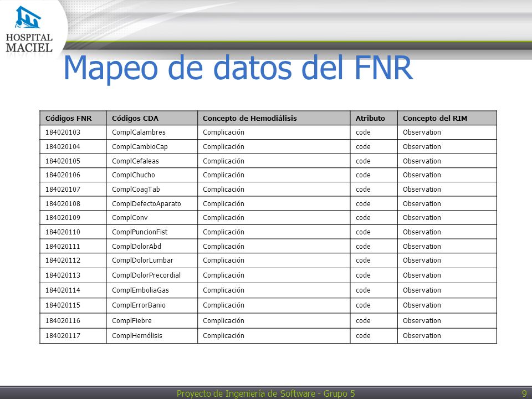The image size is (532, 399).
Task: Select cell with code 184020108
Action: point(73,203)
